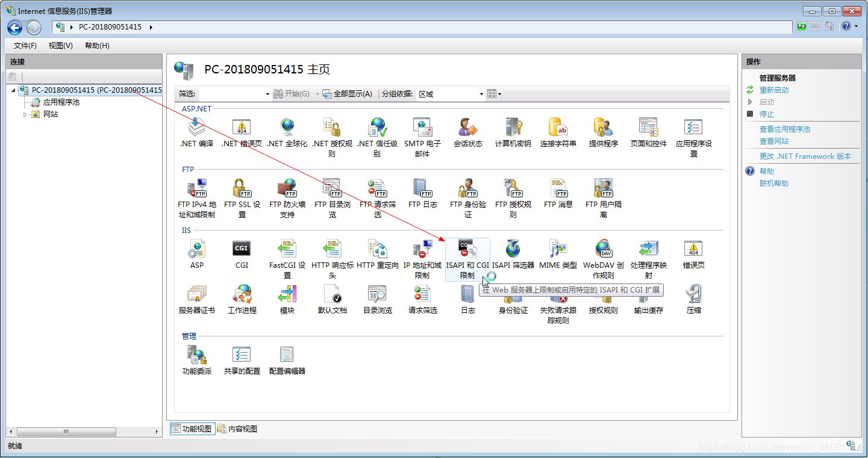Open the 工作进程 feature
868x458 pixels.
pos(242,299)
